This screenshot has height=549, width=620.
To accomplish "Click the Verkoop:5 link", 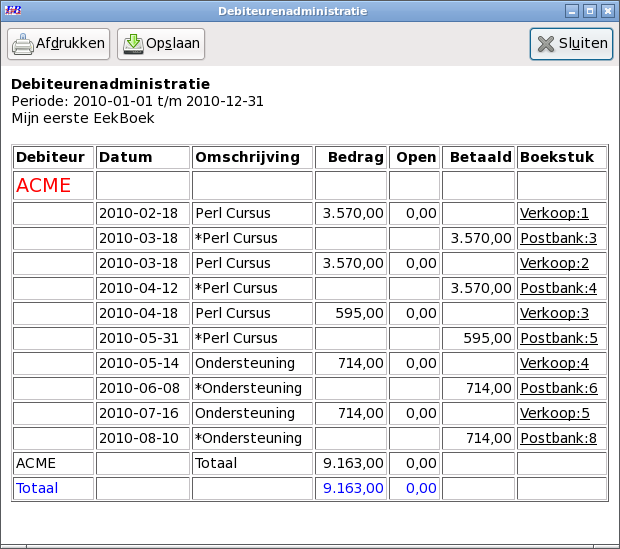I will [x=554, y=413].
